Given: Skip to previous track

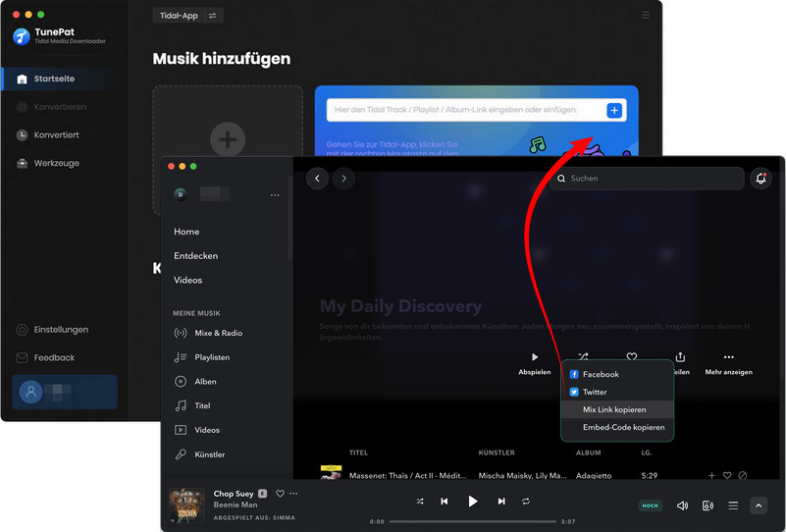Looking at the screenshot, I should point(445,502).
